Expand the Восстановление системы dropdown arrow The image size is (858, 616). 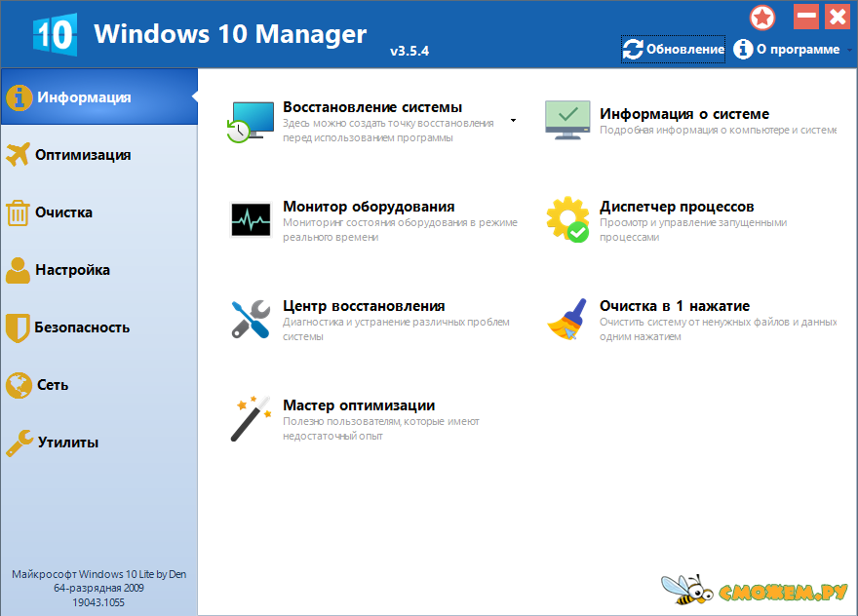(513, 120)
